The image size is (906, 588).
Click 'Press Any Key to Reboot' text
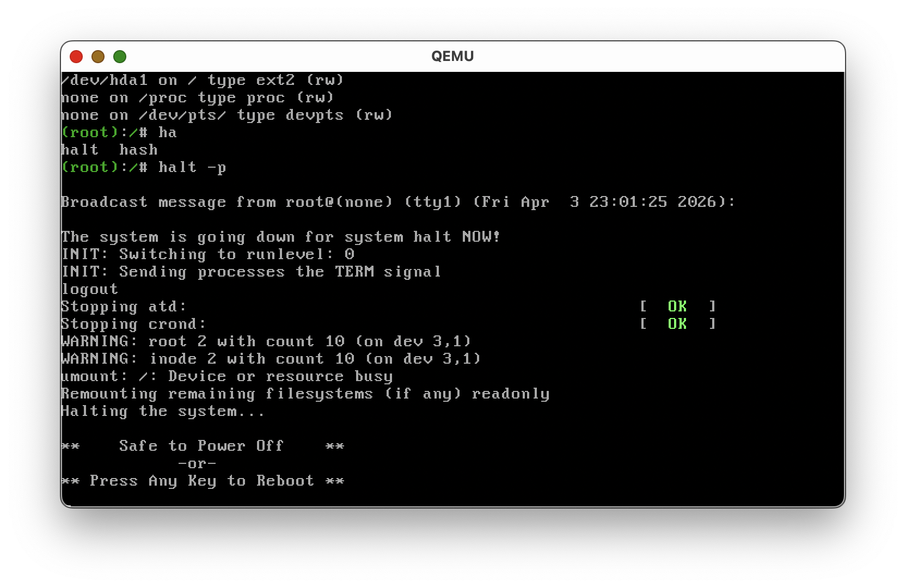click(201, 481)
